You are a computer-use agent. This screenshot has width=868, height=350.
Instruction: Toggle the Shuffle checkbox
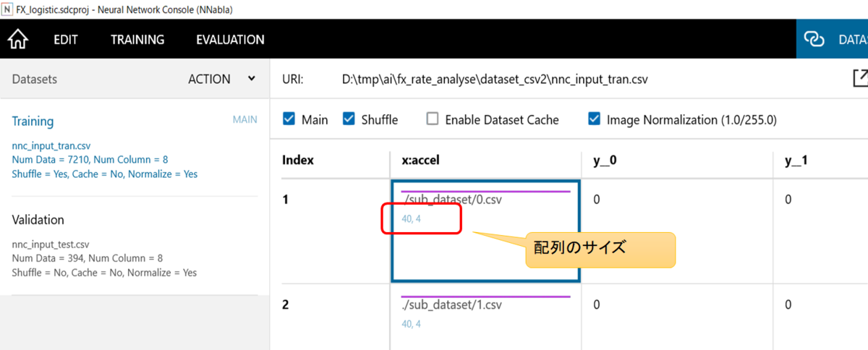click(349, 119)
